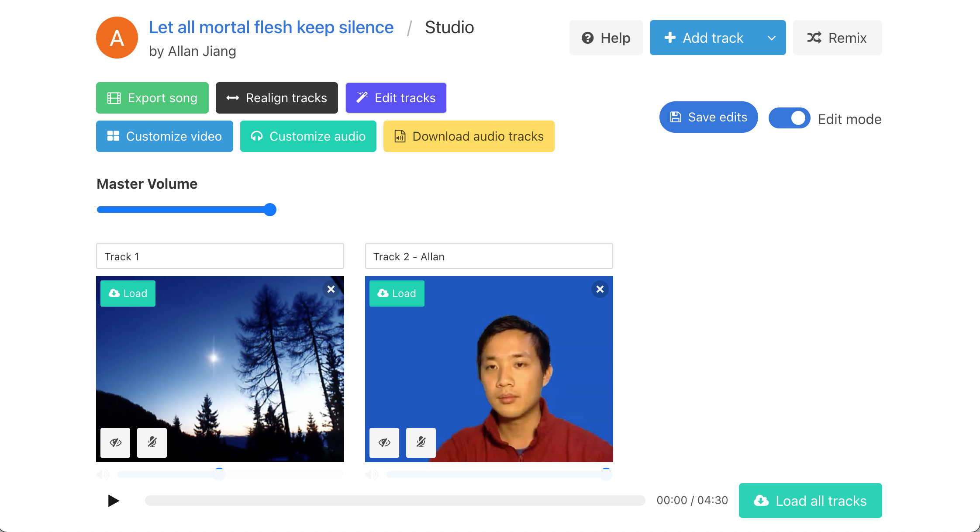The height and width of the screenshot is (532, 980).
Task: Click the Track 1 night sky thumbnail
Action: pos(220,369)
